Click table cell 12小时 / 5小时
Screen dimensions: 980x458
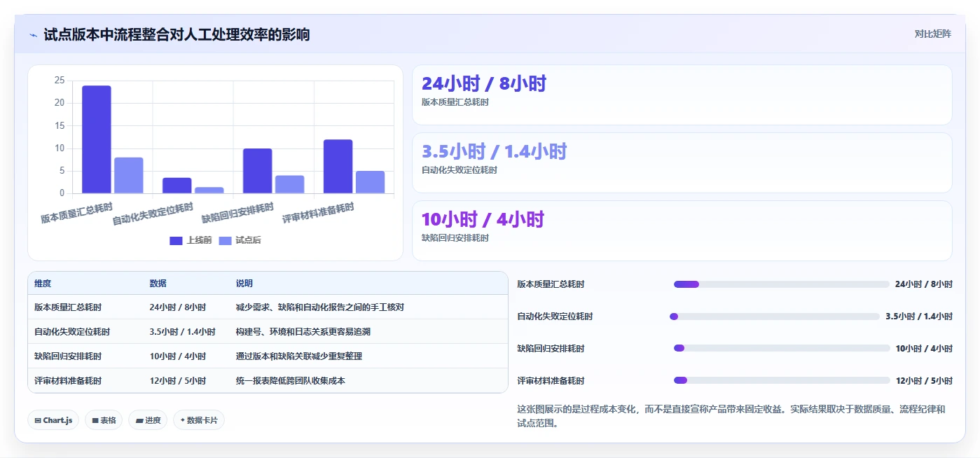[178, 381]
